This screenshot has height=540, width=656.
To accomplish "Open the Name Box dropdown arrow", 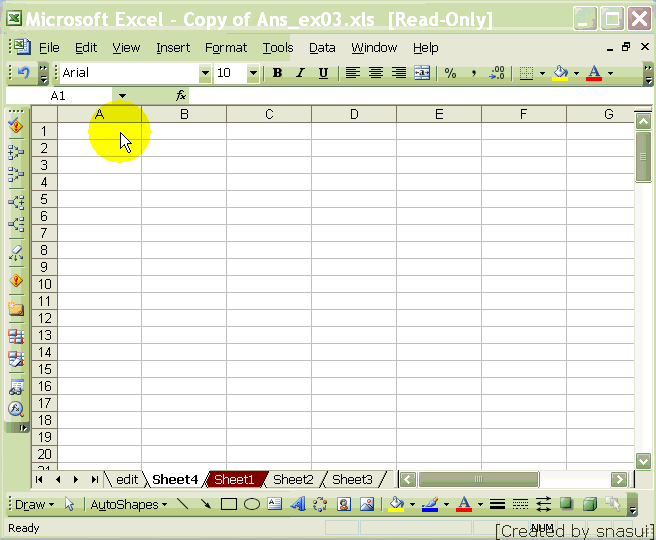I will (122, 96).
